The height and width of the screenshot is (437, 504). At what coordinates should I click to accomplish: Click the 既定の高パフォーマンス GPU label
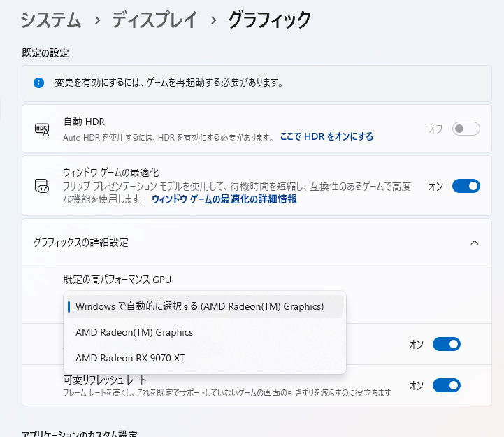[x=117, y=280]
